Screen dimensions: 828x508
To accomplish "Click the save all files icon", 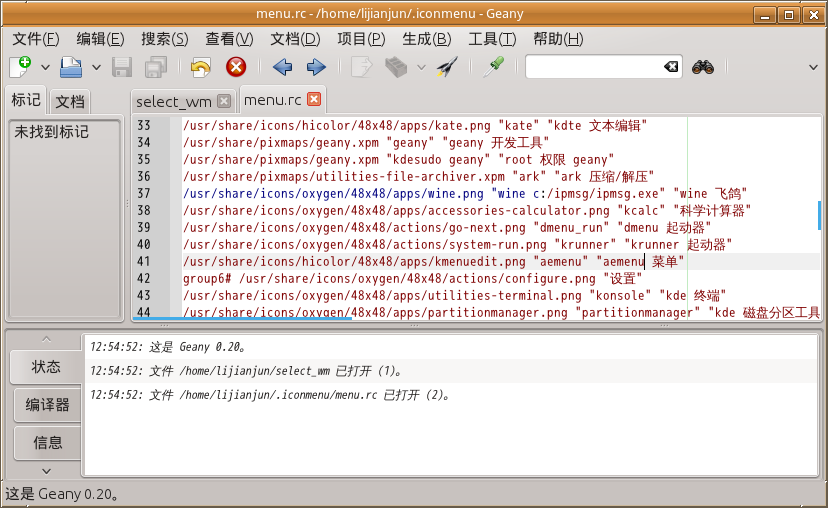I will pos(156,67).
